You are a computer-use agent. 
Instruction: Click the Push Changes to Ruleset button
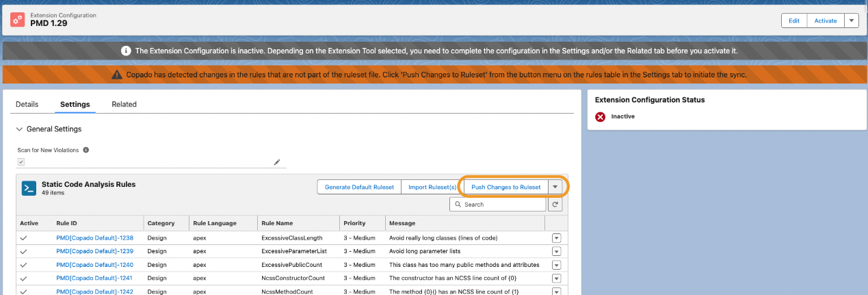[x=505, y=187]
